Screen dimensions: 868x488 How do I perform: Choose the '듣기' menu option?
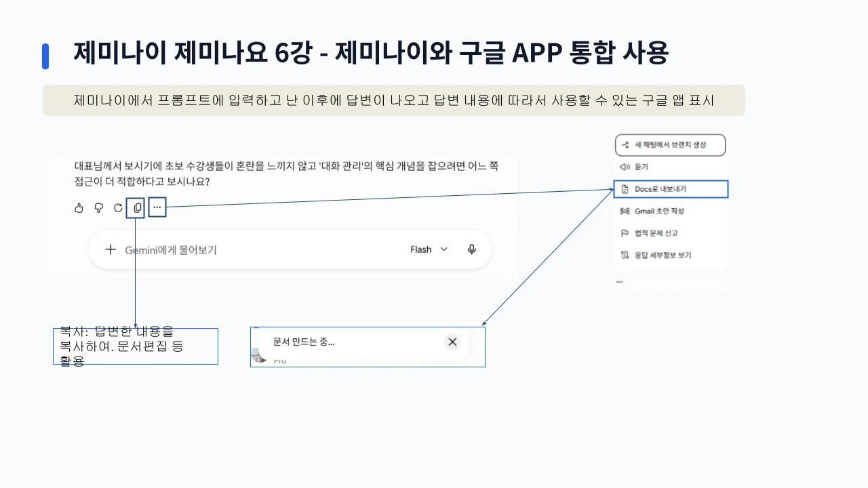670,167
